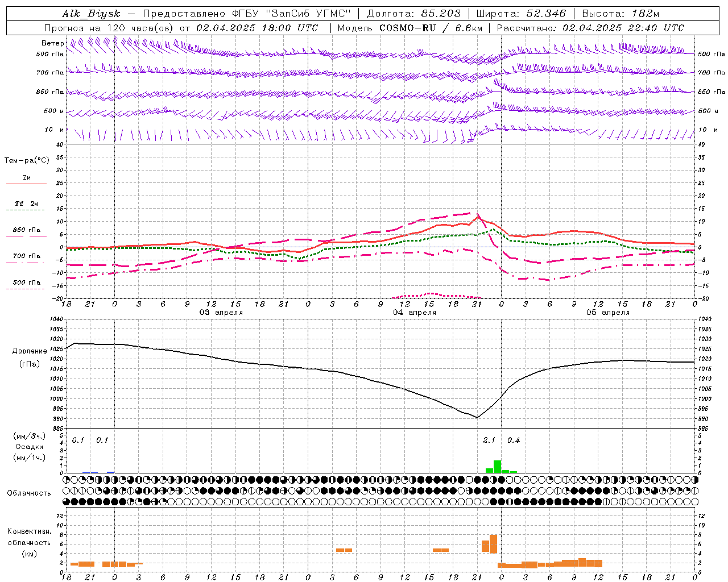Viewport: 728px width, 582px height.
Task: Click the 10 м wind level label on left
Action: [x=54, y=130]
